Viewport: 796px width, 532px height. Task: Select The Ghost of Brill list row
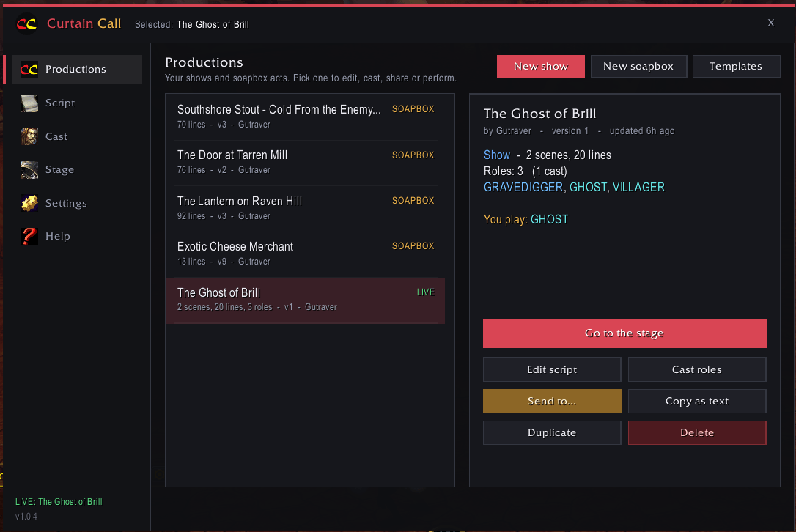(306, 300)
